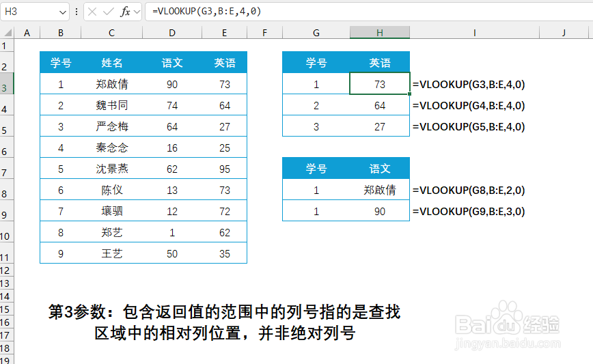Expand the Name Box dropdown arrow
Image resolution: width=593 pixels, height=364 pixels.
pyautogui.click(x=63, y=12)
